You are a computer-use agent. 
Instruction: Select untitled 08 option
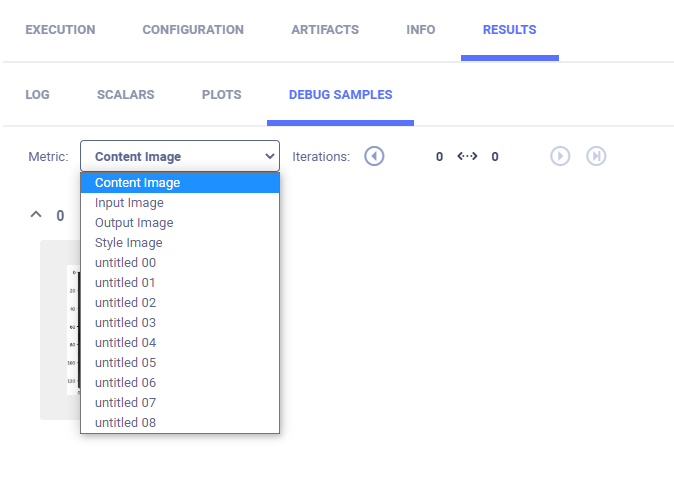(125, 423)
